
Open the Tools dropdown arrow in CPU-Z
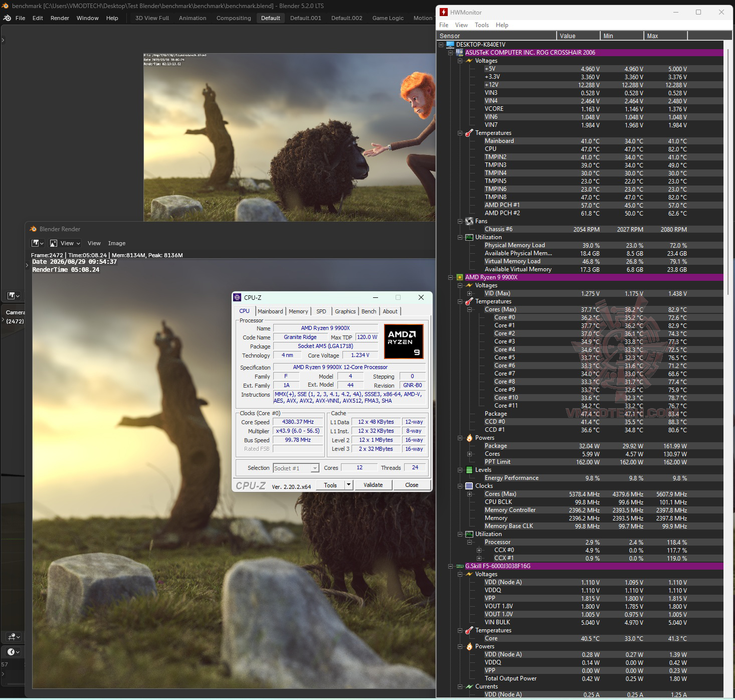[x=349, y=485]
